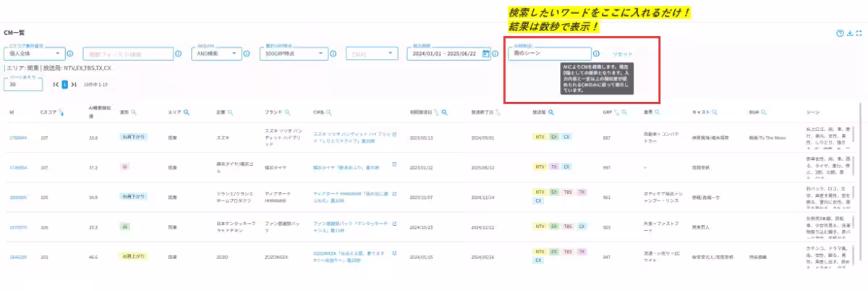Screen dimensions: 868x291
Task: Click search icon in 波形 column header
Action: (x=134, y=112)
